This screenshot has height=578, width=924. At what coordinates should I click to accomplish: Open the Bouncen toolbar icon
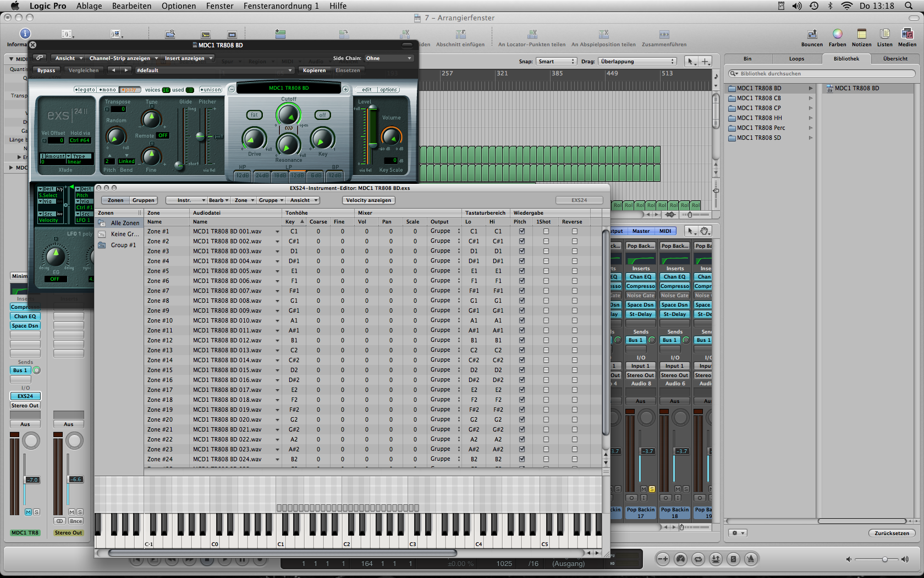coord(812,34)
